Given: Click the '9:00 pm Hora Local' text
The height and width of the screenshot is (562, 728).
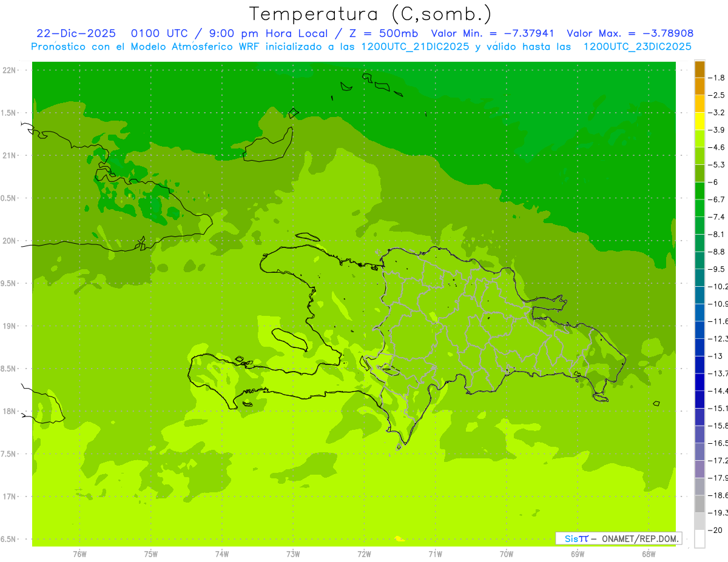Looking at the screenshot, I should pyautogui.click(x=268, y=33).
